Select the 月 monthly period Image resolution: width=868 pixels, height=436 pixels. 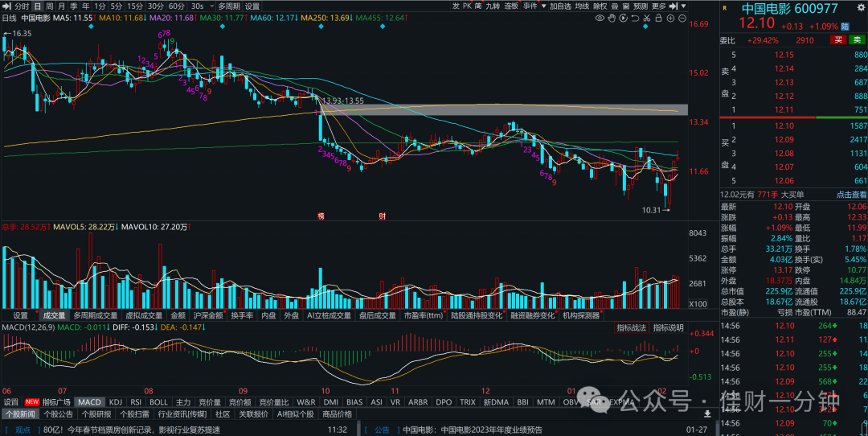pos(61,6)
